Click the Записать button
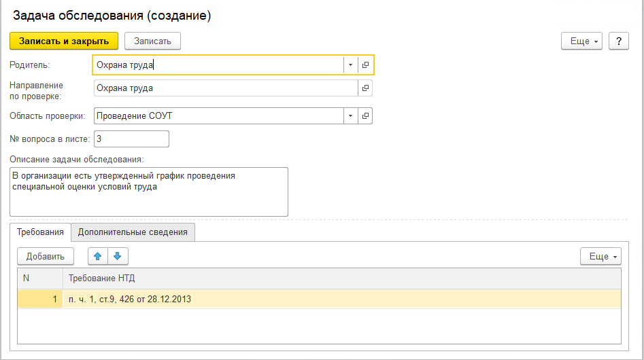Image resolution: width=644 pixels, height=360 pixels. click(152, 41)
